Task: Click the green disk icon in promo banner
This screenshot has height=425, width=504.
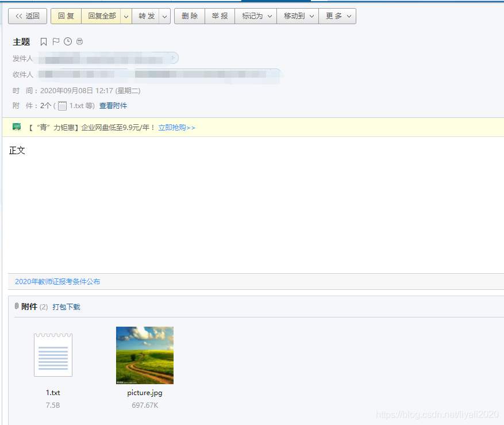Action: pos(16,127)
